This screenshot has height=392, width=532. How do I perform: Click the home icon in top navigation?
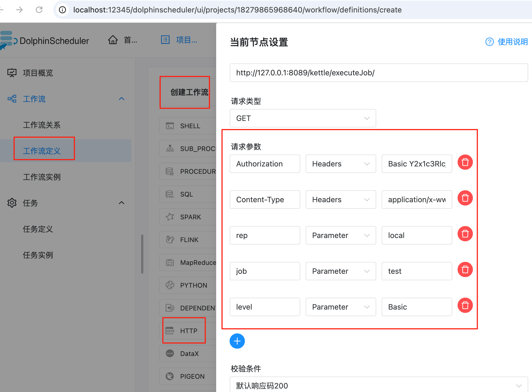113,40
